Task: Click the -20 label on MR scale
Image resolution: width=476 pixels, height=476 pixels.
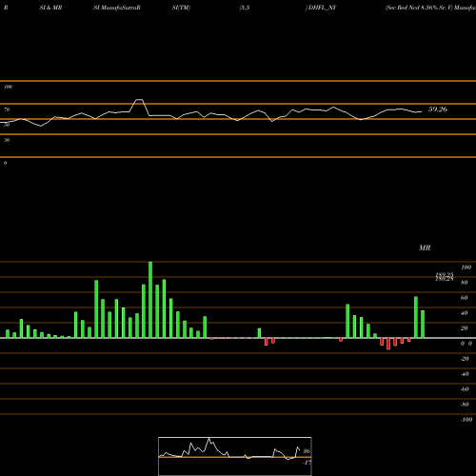Action: [465, 359]
